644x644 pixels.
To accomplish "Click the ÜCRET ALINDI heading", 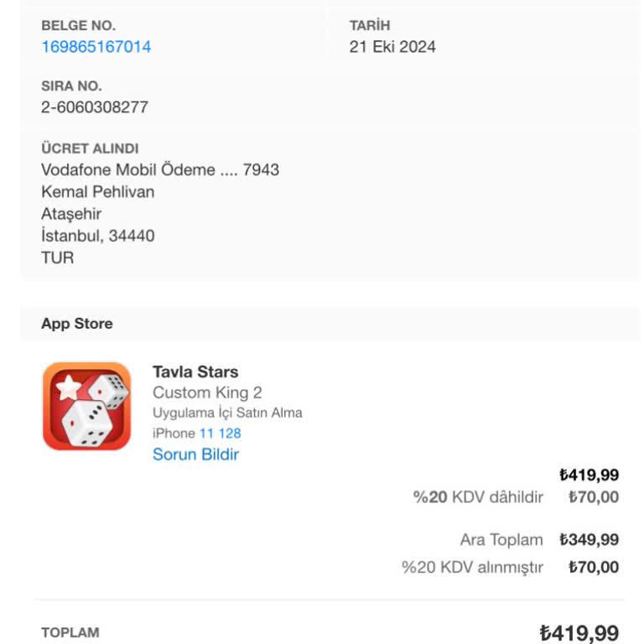I will (x=90, y=148).
